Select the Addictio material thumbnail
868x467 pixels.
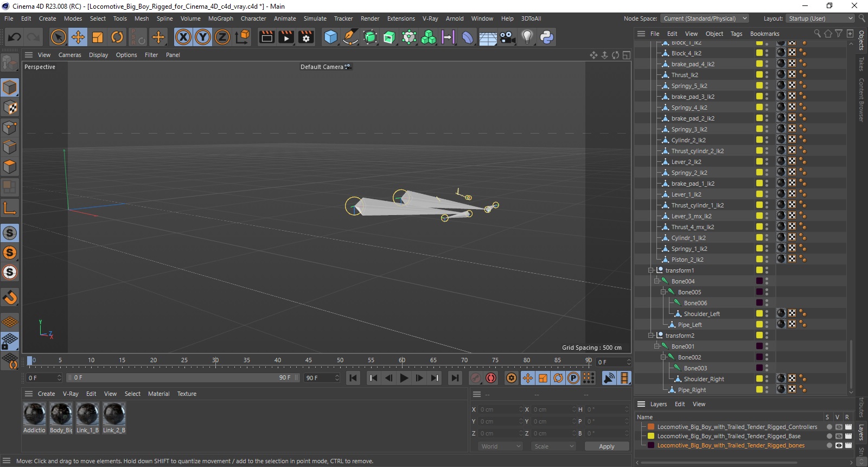pyautogui.click(x=34, y=414)
